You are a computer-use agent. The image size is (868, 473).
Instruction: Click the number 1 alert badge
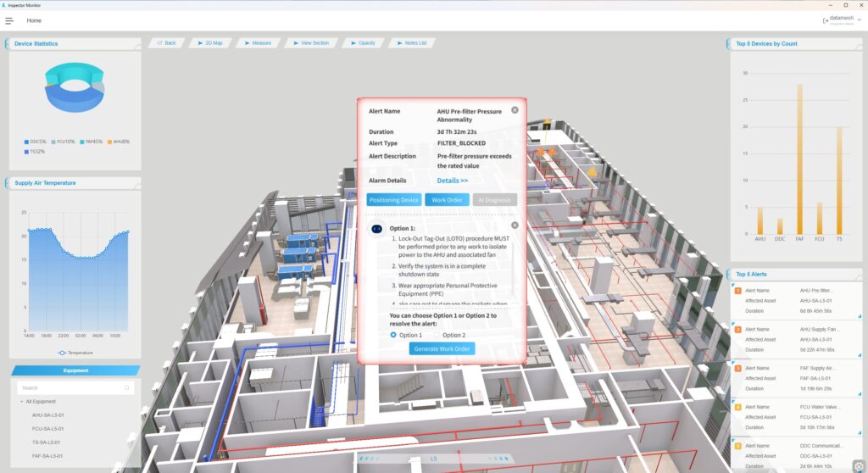737,291
